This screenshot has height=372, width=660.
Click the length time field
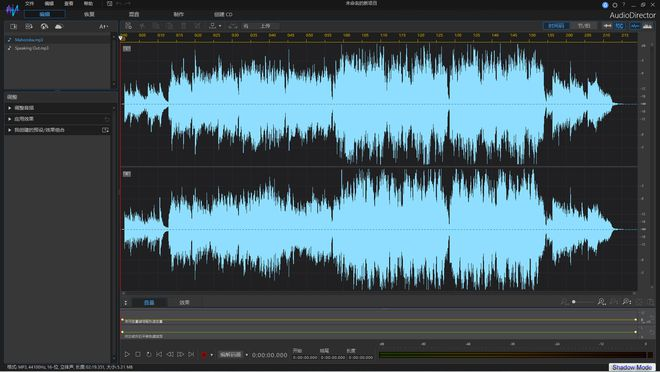click(x=361, y=358)
